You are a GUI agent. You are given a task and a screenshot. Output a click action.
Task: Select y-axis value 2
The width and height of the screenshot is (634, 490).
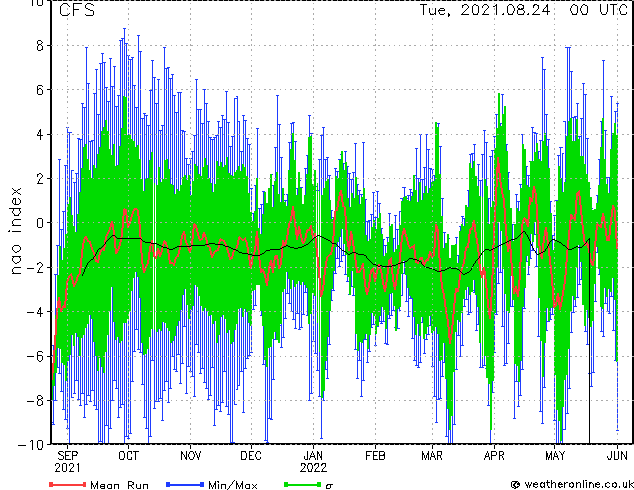coord(40,179)
